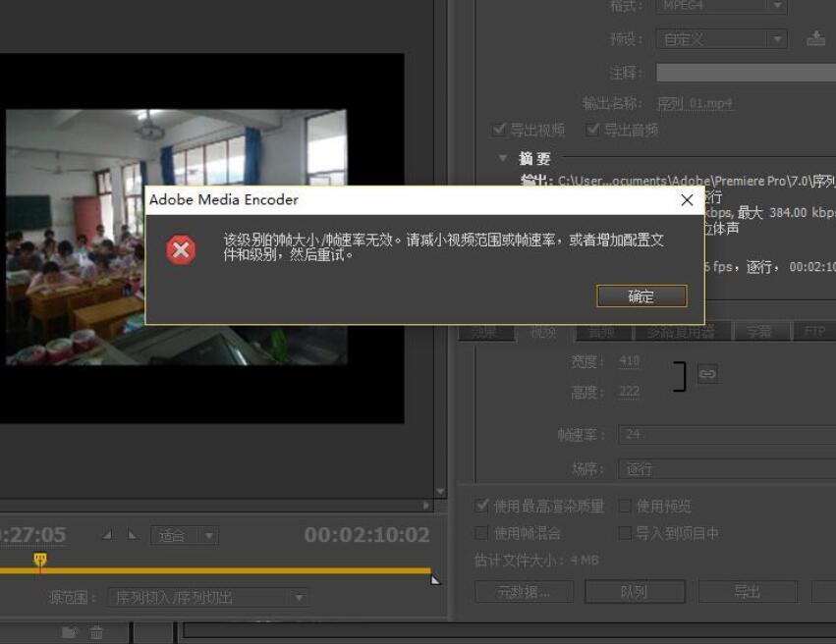Click the set in point triangle icon

coord(107,534)
